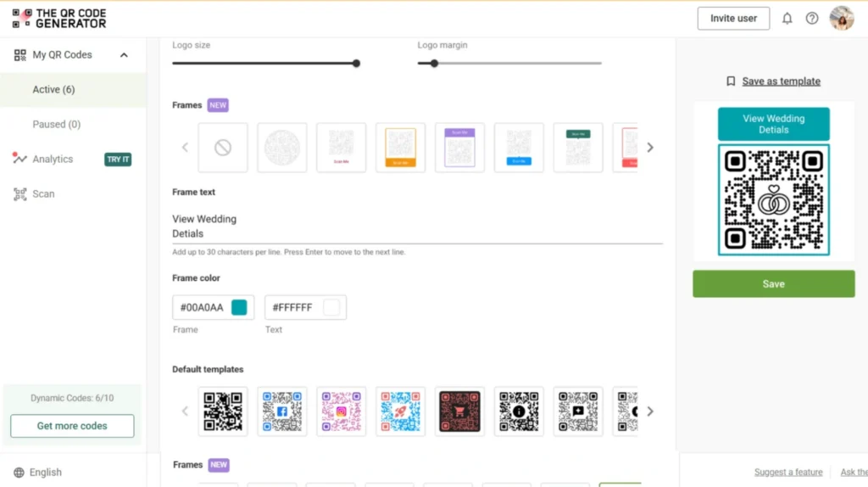This screenshot has width=868, height=487.
Task: Choose the Instagram QR template
Action: (x=341, y=411)
